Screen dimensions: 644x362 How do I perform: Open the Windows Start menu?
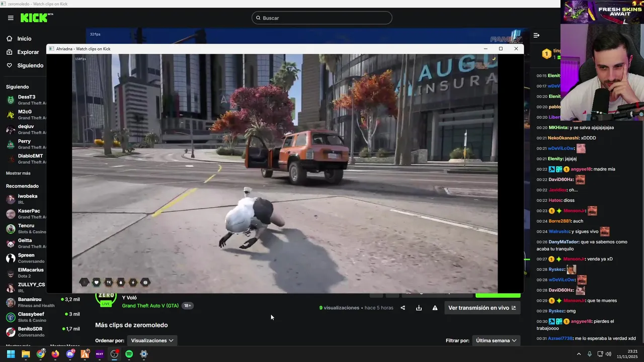(x=11, y=354)
